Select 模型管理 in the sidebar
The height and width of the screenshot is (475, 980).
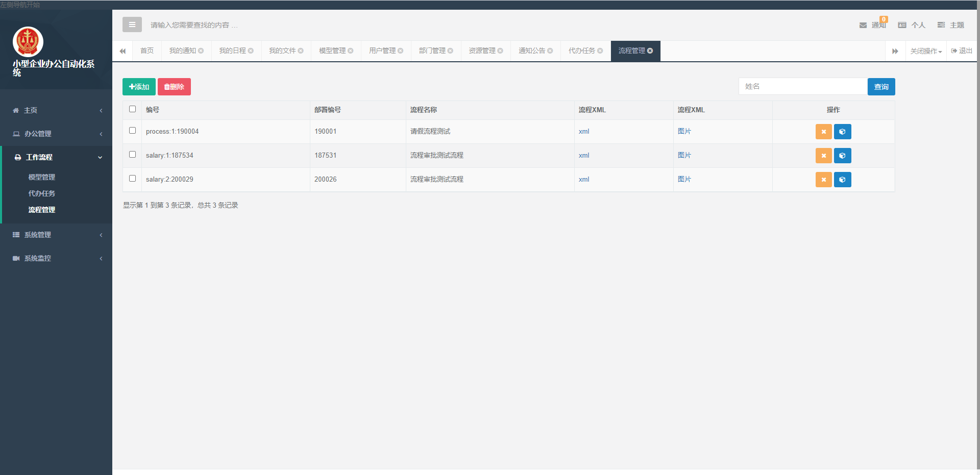click(42, 177)
